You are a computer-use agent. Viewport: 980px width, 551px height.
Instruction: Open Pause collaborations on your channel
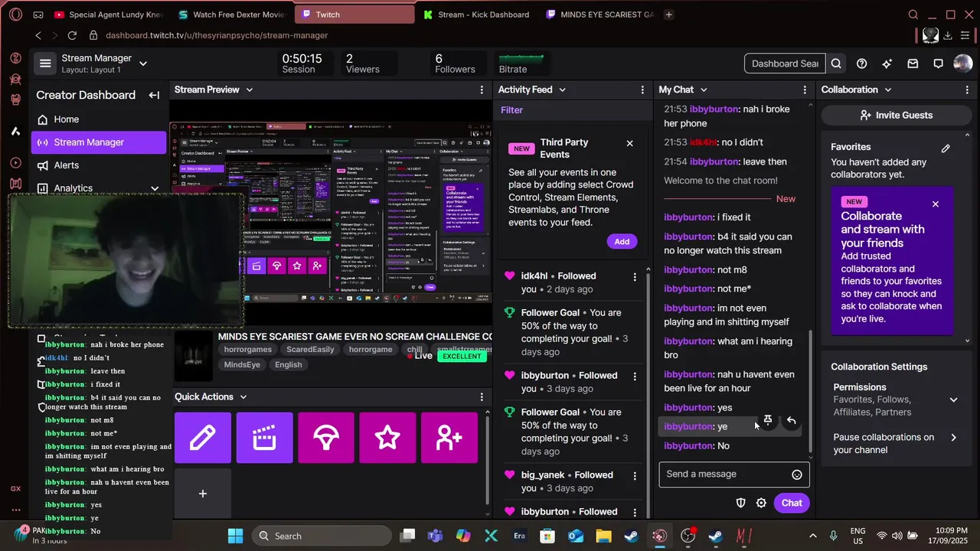(896, 444)
